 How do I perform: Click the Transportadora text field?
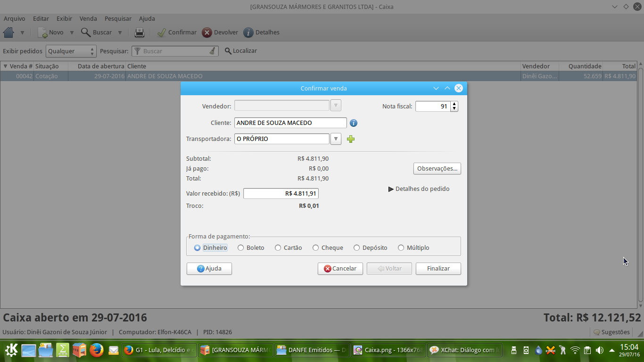[x=282, y=139]
